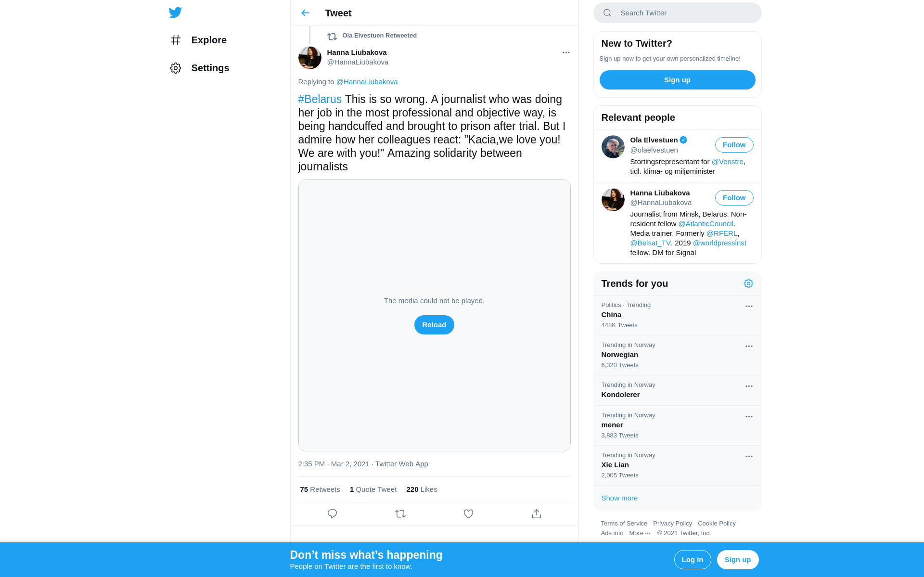The width and height of the screenshot is (924, 577).
Task: Like the tweet with the heart icon
Action: point(468,514)
